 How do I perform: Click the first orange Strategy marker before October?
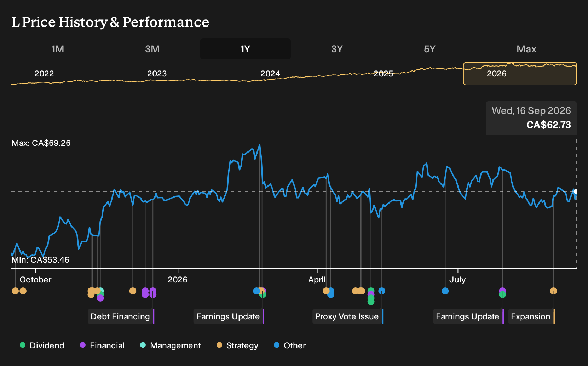(x=15, y=291)
